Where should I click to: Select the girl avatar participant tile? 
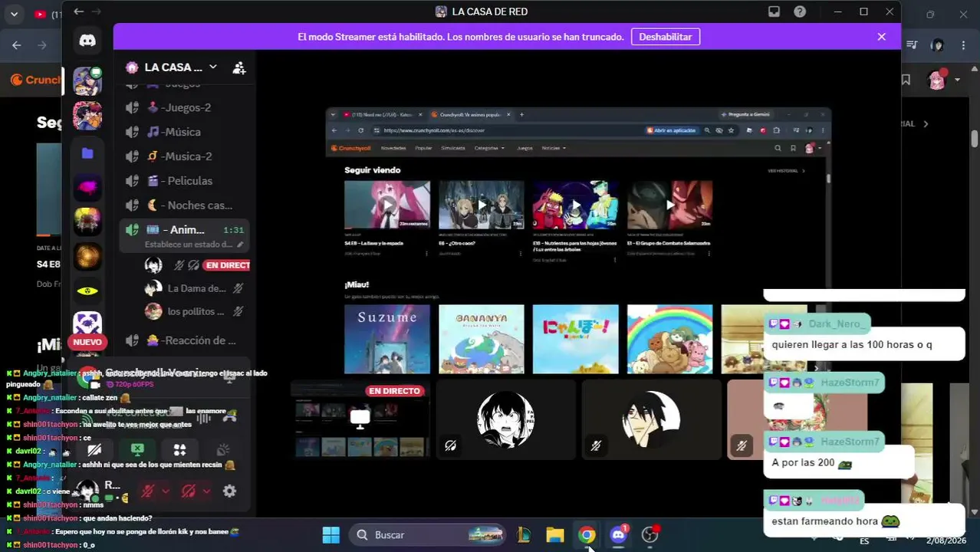(x=505, y=419)
